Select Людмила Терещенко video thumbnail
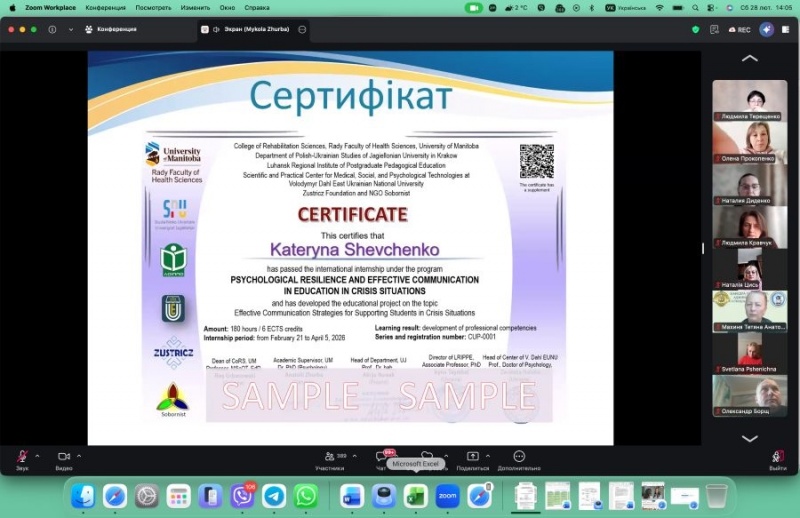Screen dimensions: 800x518 (x=749, y=100)
